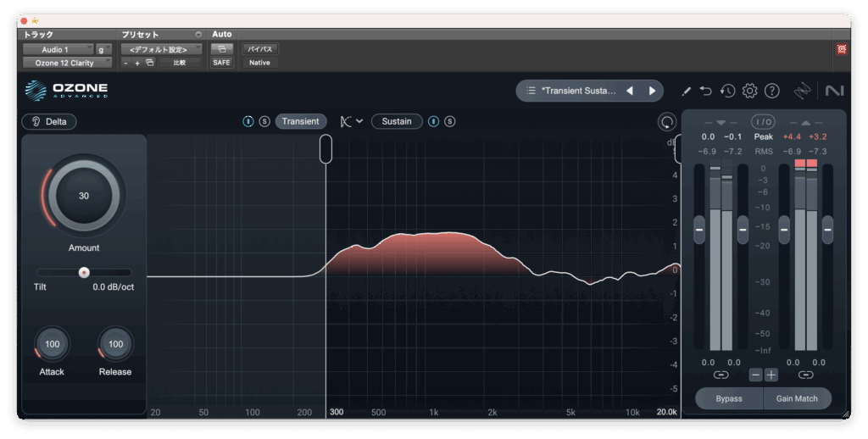Select the Transient mode tab
Screen dimensions: 868x439
pos(300,121)
